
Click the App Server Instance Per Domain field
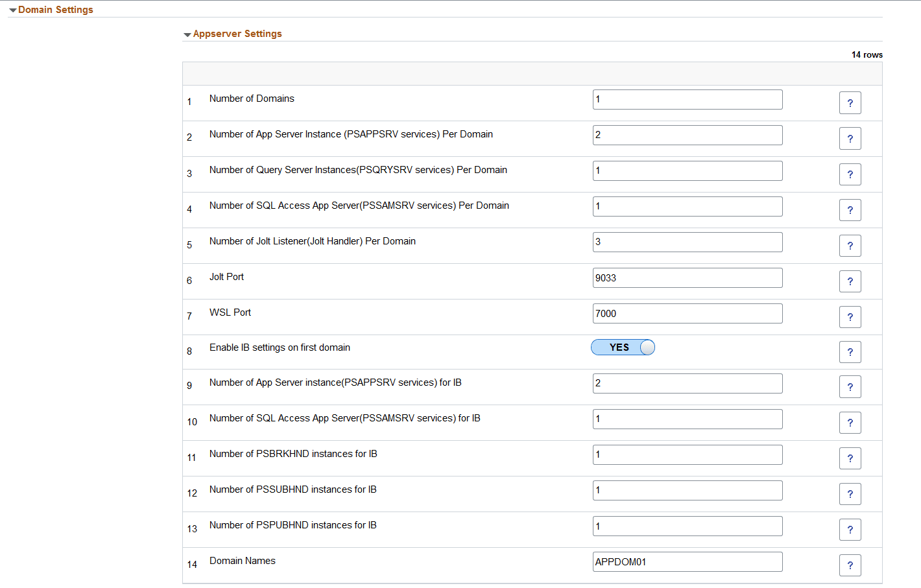click(687, 135)
